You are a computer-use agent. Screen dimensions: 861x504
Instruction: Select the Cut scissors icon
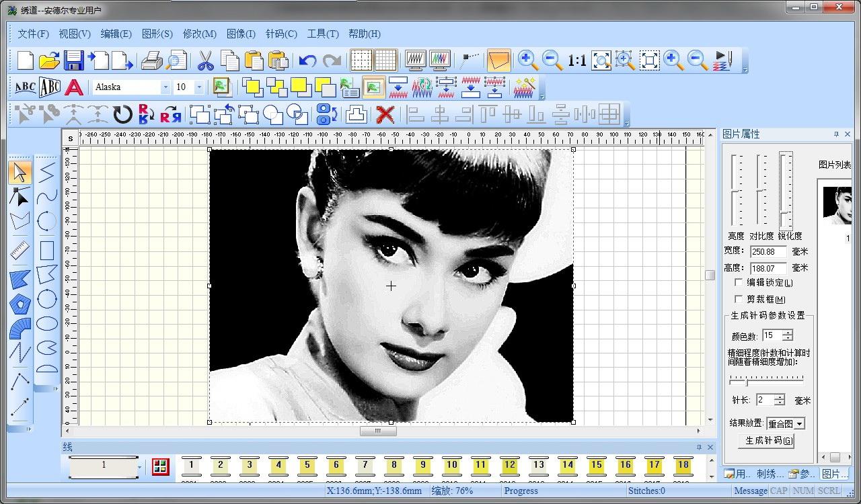pos(205,60)
